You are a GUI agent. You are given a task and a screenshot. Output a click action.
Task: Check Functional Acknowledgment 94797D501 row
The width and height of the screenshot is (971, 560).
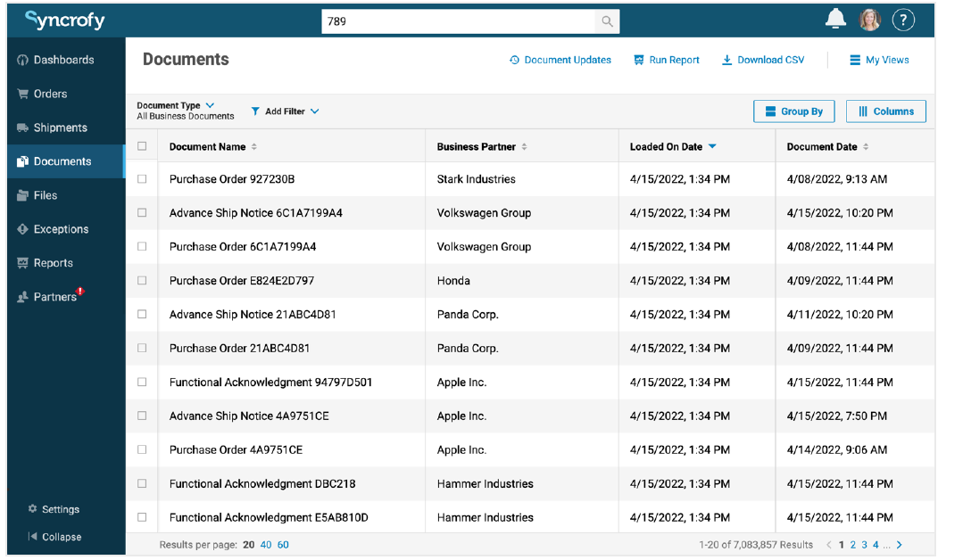pos(142,382)
